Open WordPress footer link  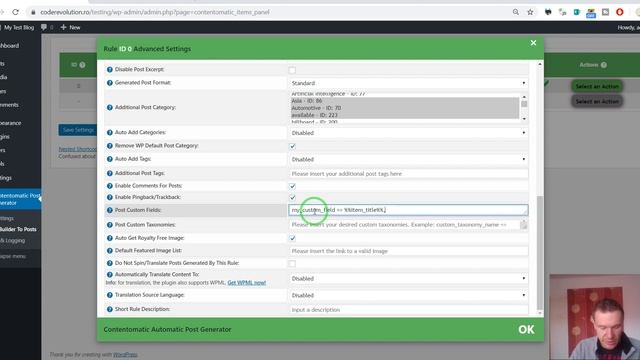click(x=125, y=354)
